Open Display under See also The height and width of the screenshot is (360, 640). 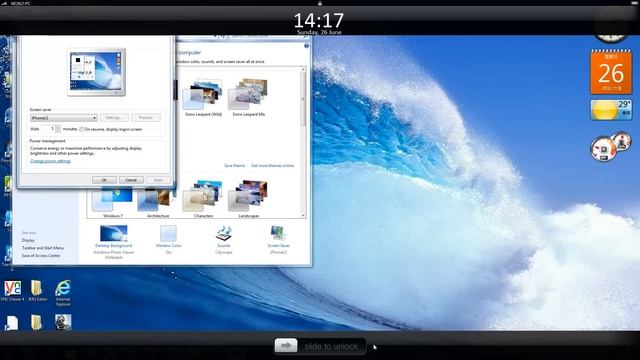click(x=28, y=240)
